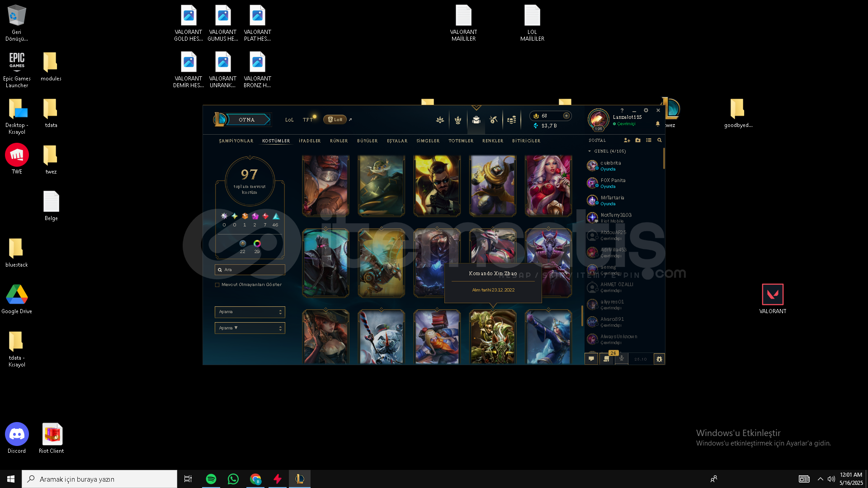The image size is (868, 488).
Task: Select the Epic Games Launcher shortcut
Action: (17, 69)
